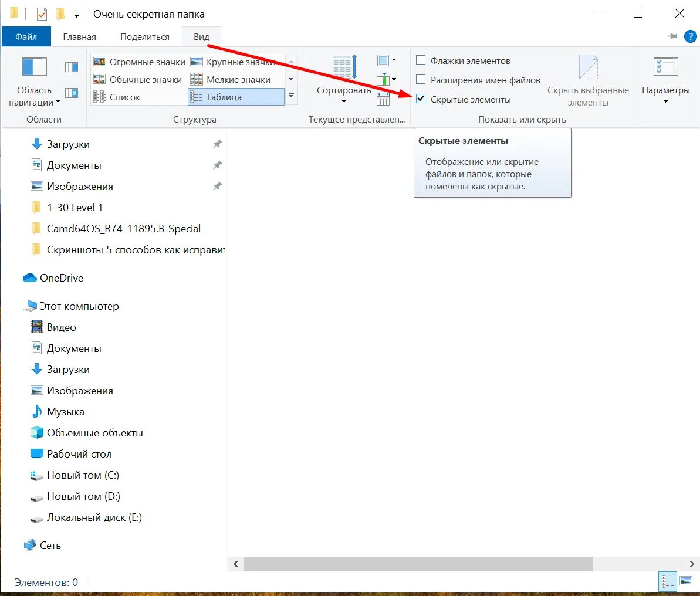Select the Вид ribbon tab
Image resolution: width=700 pixels, height=596 pixels.
pos(201,36)
